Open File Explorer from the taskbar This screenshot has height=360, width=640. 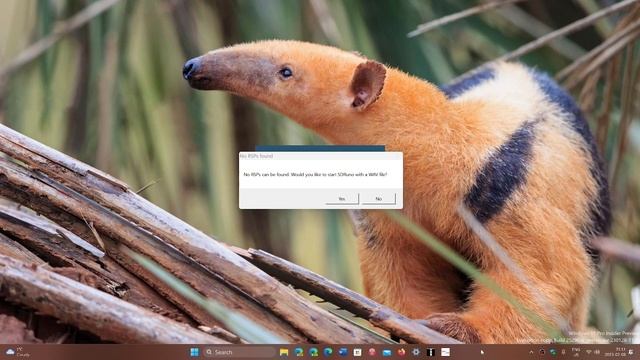tap(284, 352)
